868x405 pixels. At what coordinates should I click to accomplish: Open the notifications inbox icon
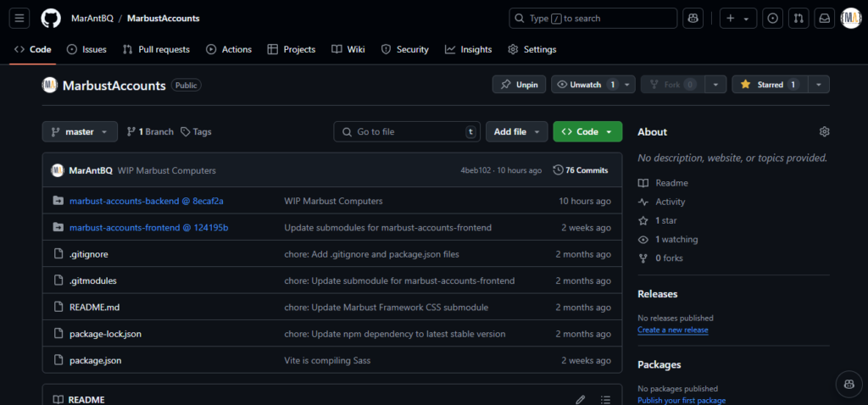pyautogui.click(x=824, y=19)
